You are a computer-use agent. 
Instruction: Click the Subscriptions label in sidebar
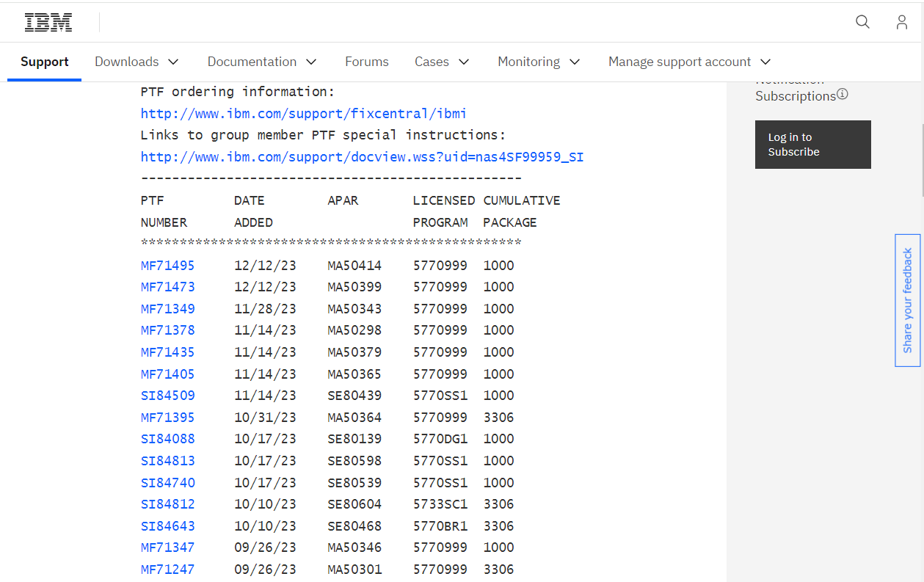796,96
